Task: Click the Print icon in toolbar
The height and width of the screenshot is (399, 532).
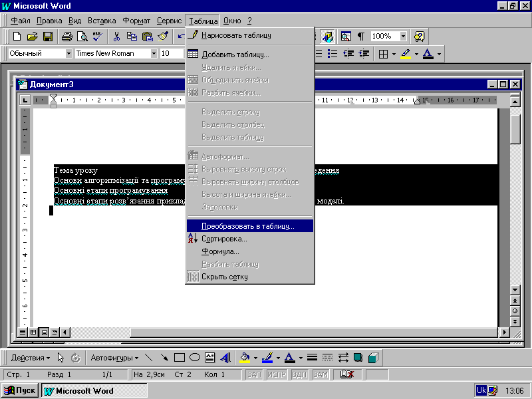Action: [x=67, y=36]
